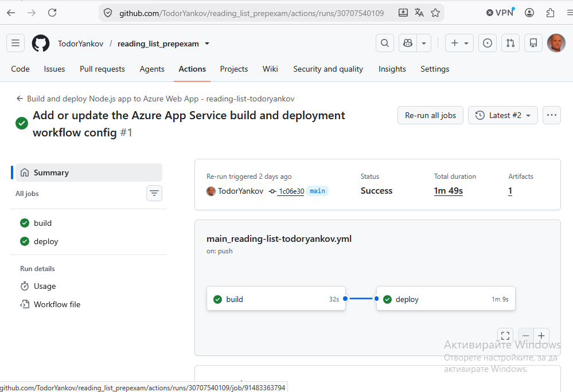Go back with the browser back arrow
Screen dimensions: 573x392
click(11, 13)
